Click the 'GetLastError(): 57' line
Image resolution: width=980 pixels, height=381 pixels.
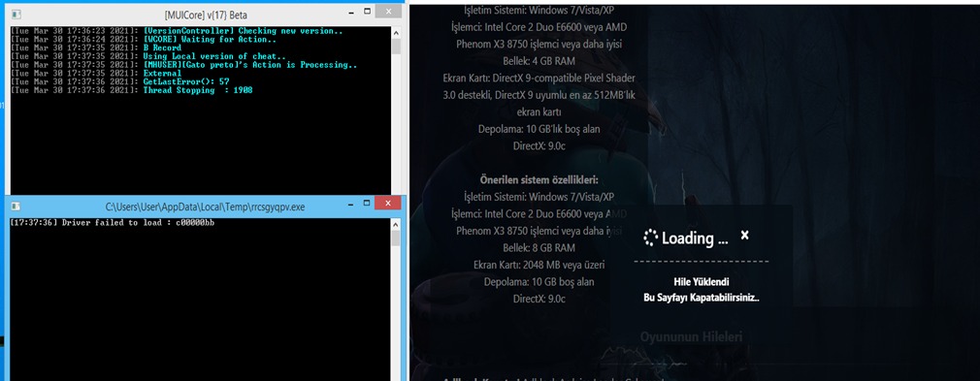(x=120, y=81)
